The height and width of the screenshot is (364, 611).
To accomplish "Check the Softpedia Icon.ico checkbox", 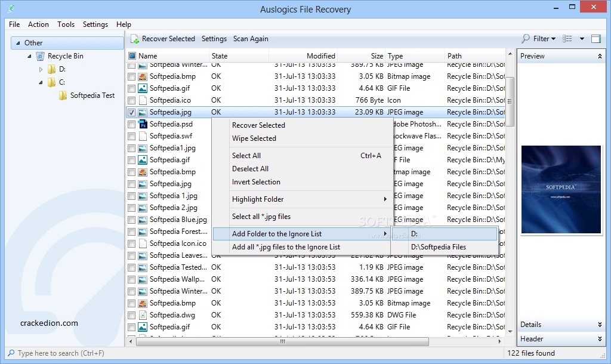I will pos(132,243).
